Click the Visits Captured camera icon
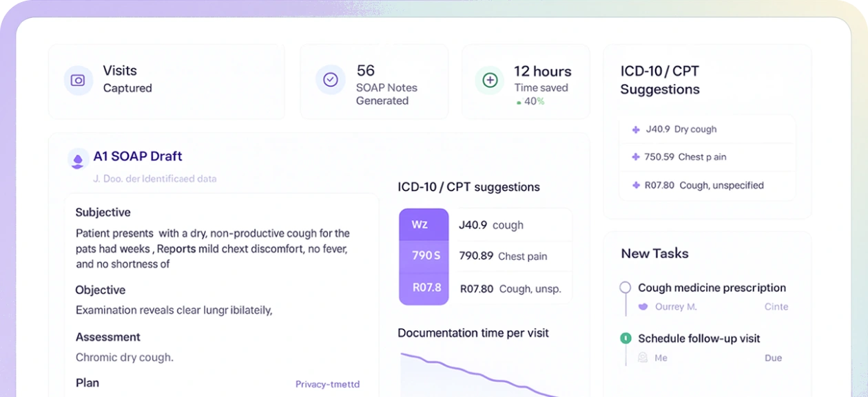This screenshot has width=868, height=397. tap(78, 81)
